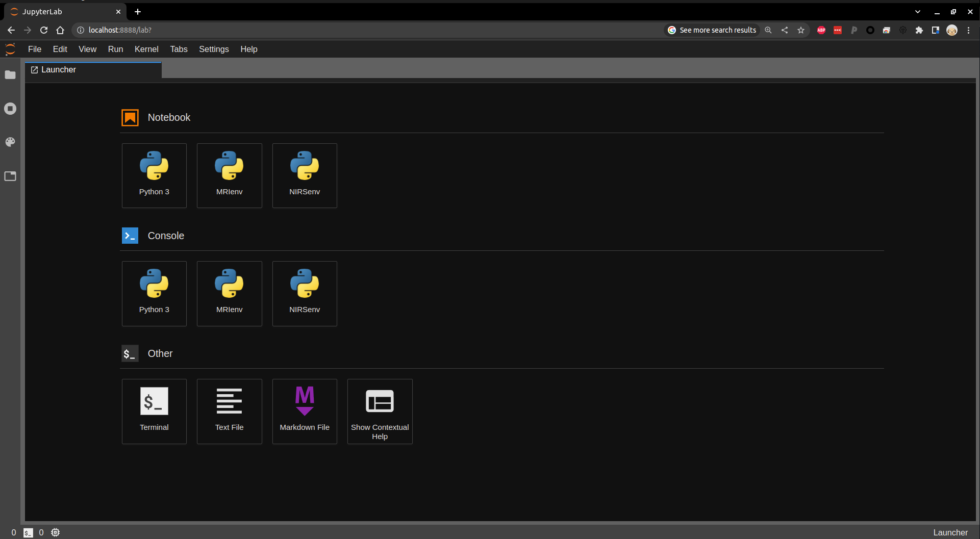Open the File menu
Viewport: 980px width, 539px height.
click(35, 49)
